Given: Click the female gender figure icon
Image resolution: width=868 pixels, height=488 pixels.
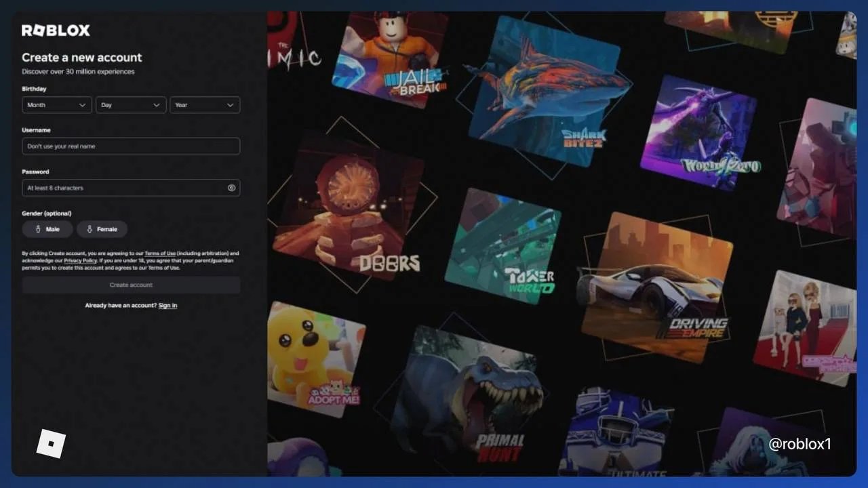Looking at the screenshot, I should coord(90,229).
